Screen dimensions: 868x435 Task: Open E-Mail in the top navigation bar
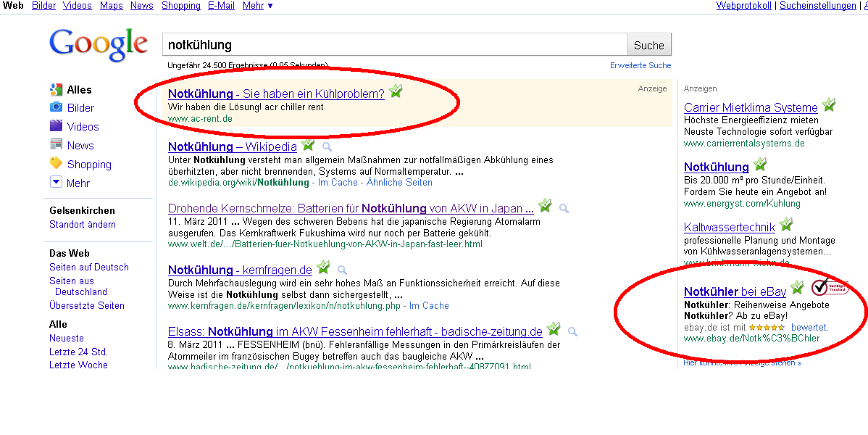click(x=222, y=6)
